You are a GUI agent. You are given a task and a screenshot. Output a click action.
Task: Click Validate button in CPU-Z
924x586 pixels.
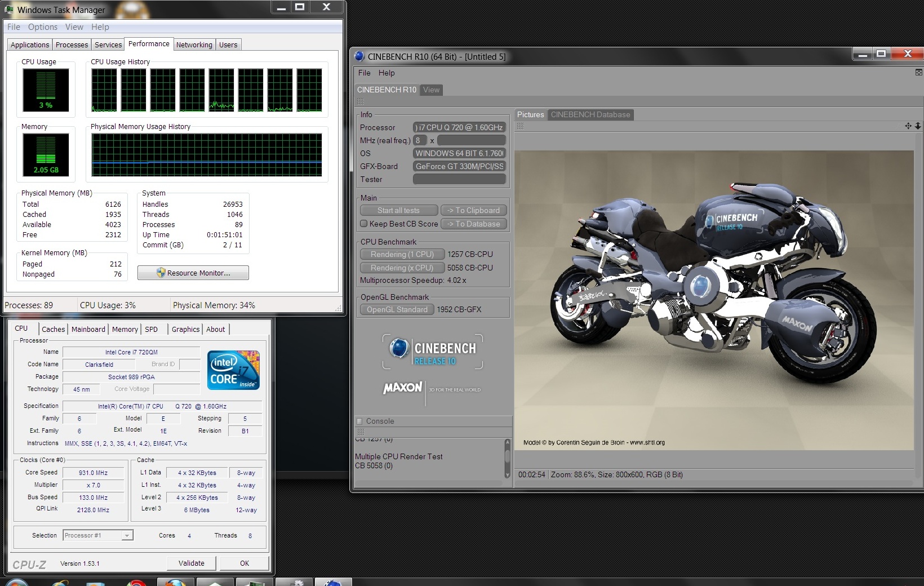192,563
